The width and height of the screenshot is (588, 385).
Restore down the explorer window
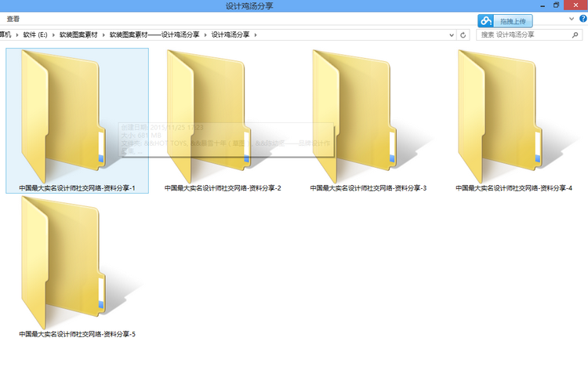pyautogui.click(x=556, y=5)
